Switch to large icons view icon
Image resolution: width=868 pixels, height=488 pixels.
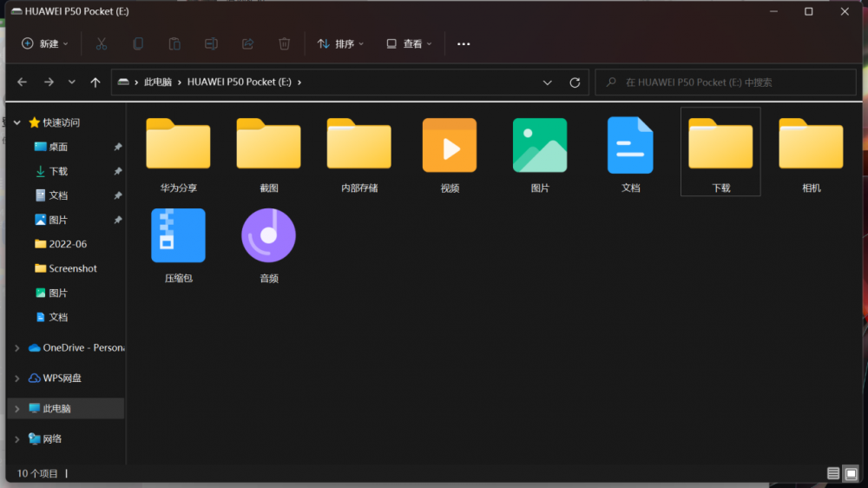pos(852,473)
